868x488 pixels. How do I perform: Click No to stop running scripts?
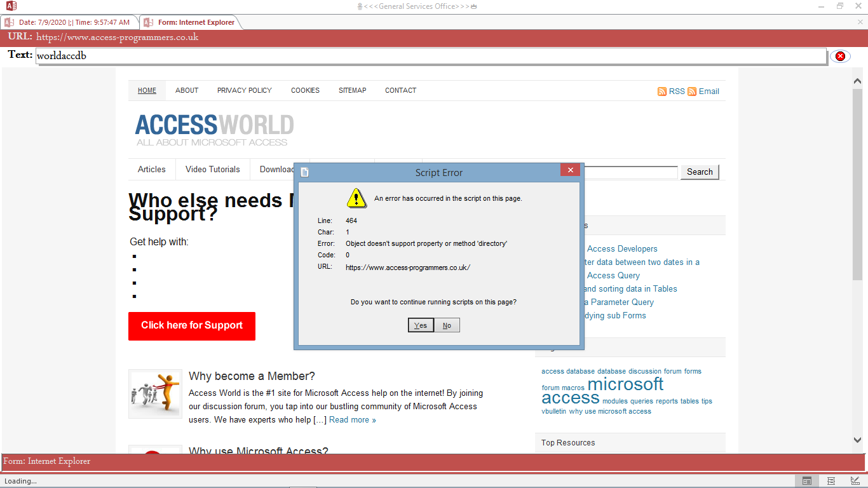point(447,325)
